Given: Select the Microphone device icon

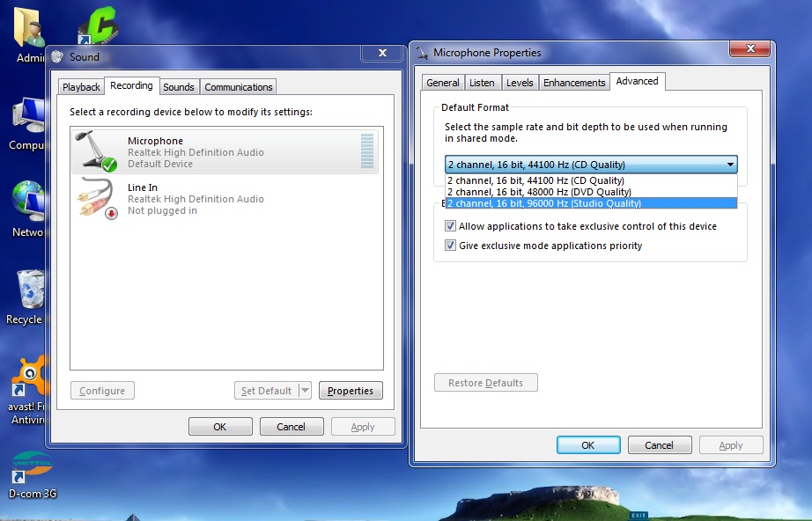Looking at the screenshot, I should coord(96,150).
